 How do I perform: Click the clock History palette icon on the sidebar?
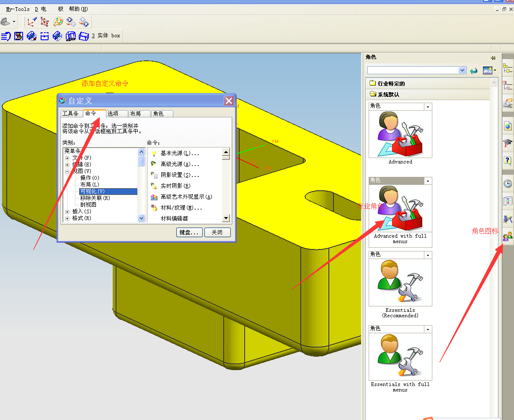point(508,184)
